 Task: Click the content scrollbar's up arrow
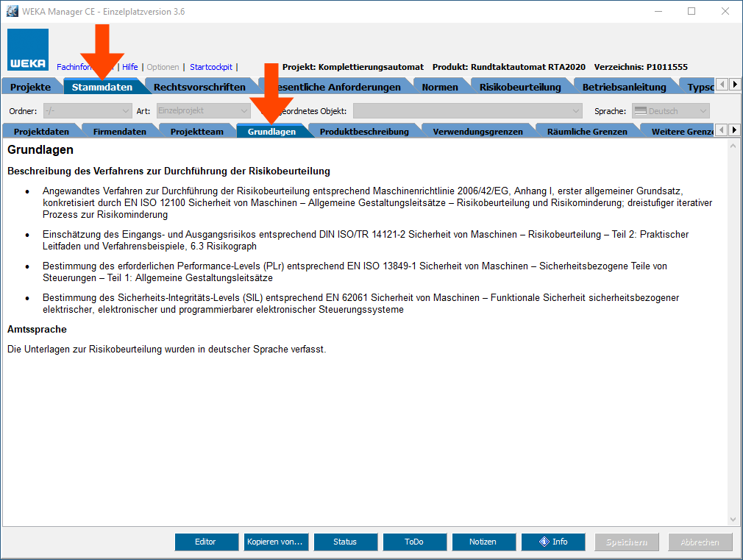[x=733, y=147]
